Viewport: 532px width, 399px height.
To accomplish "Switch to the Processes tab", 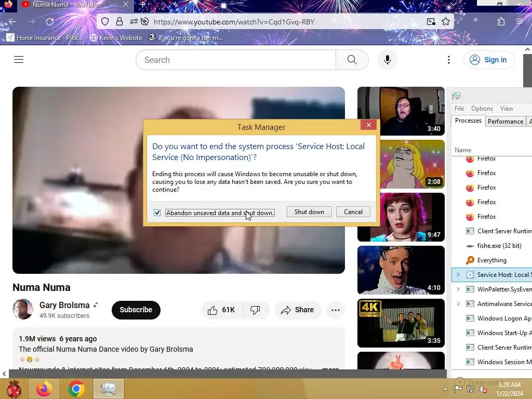I will 468,121.
